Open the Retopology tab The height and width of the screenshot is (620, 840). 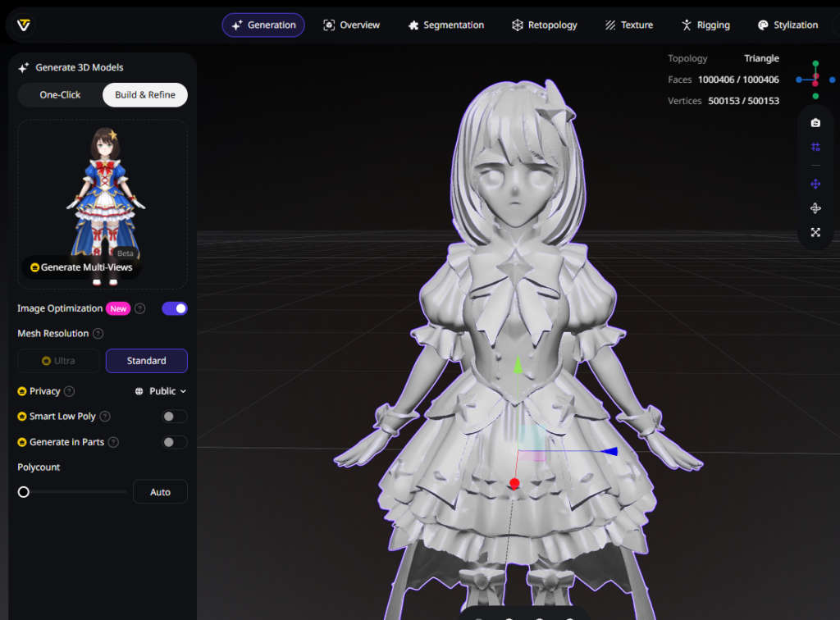[x=544, y=25]
